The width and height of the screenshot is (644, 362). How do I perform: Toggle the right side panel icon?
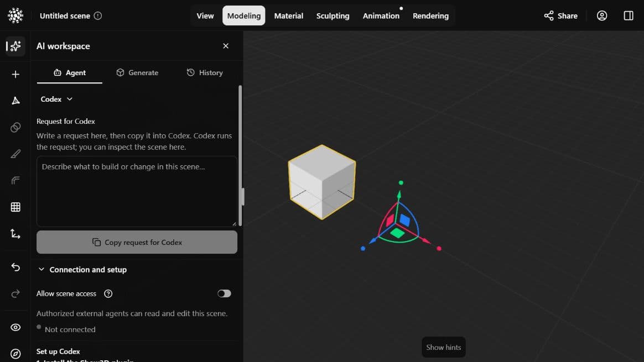(629, 15)
